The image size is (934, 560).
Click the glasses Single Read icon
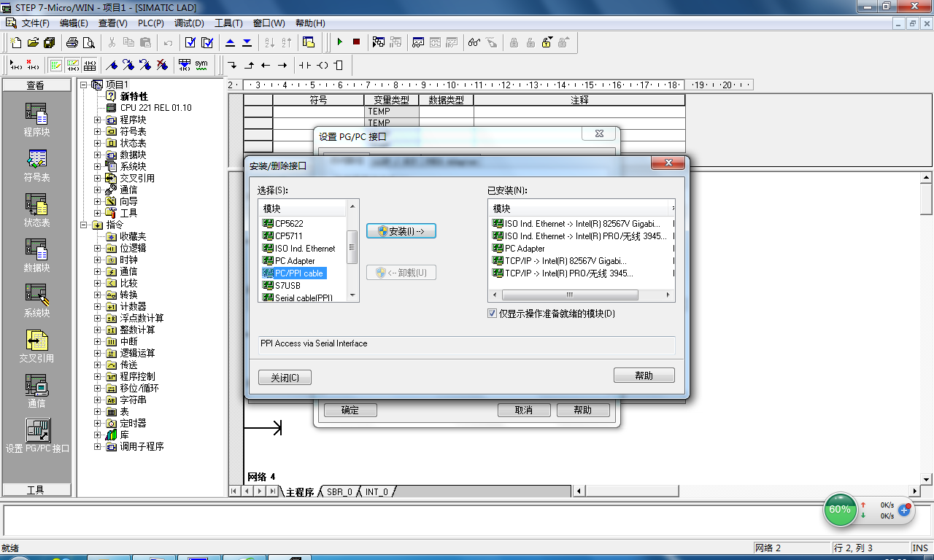tap(474, 42)
